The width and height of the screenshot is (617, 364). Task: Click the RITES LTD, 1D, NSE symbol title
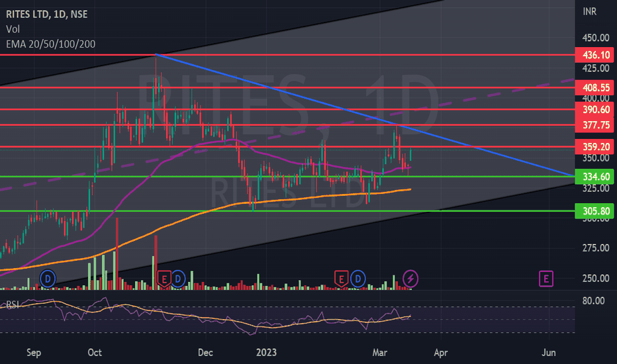point(47,14)
